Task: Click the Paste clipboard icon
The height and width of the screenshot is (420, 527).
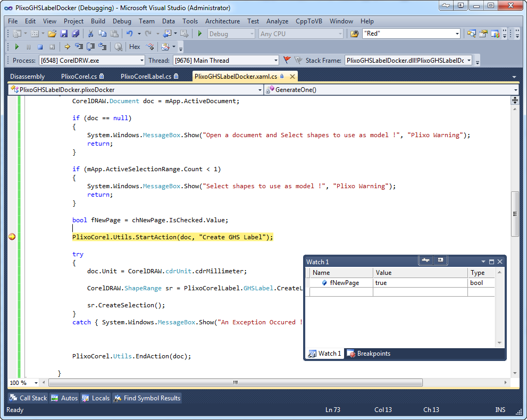Action: [x=114, y=33]
